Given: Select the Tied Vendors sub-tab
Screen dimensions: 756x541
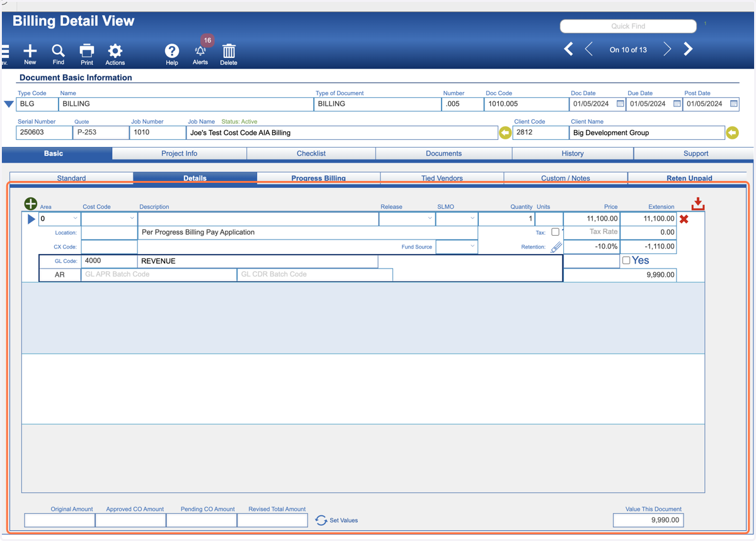Looking at the screenshot, I should 442,178.
